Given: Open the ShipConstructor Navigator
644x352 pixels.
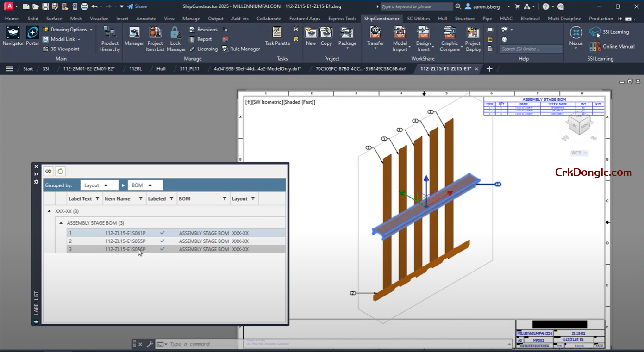Looking at the screenshot, I should (x=13, y=37).
